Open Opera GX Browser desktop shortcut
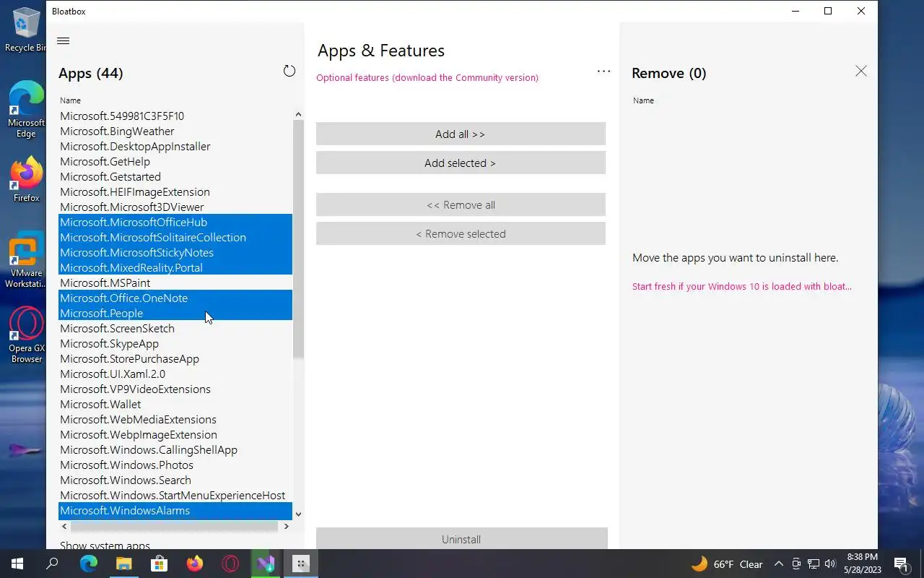Viewport: 924px width, 578px height. (x=26, y=335)
